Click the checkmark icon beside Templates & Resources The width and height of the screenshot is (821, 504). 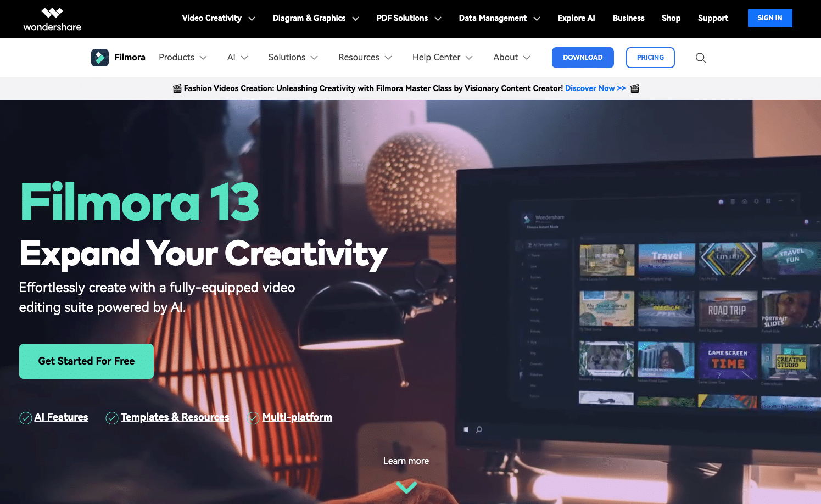[x=112, y=418]
